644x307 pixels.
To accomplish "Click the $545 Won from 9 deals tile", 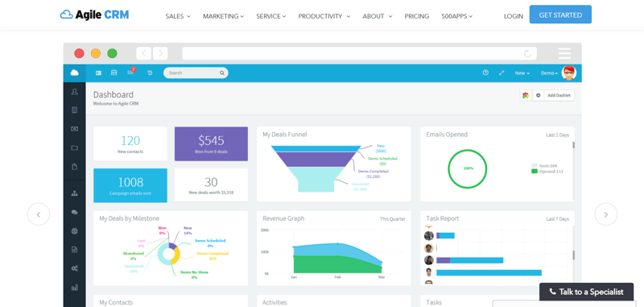I will 211,143.
